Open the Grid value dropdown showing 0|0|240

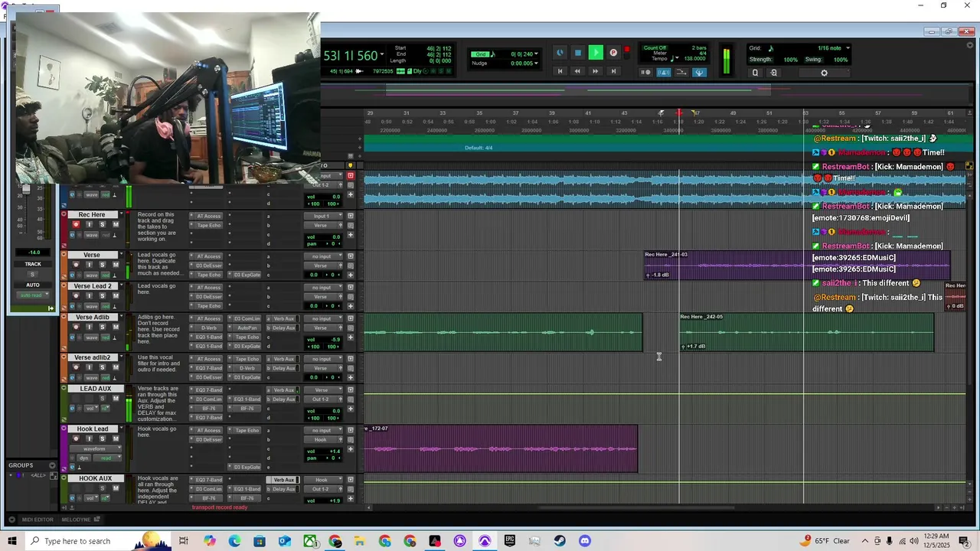[536, 54]
